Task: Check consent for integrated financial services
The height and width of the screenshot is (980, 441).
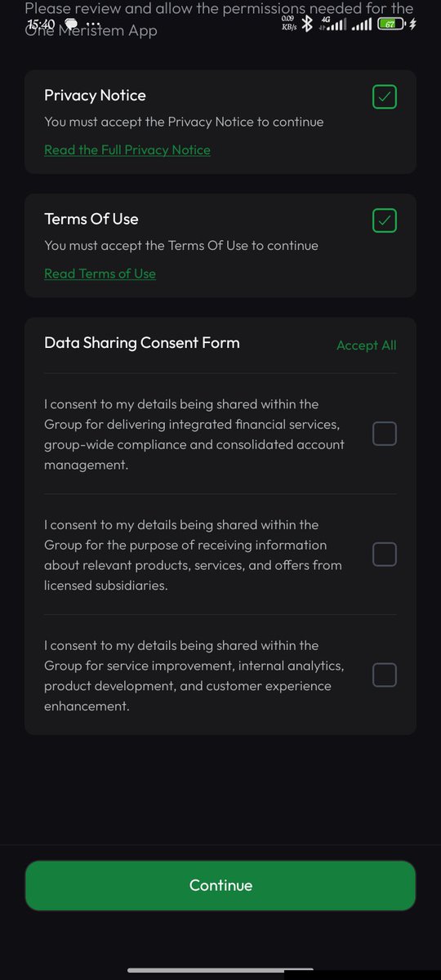Action: point(385,434)
